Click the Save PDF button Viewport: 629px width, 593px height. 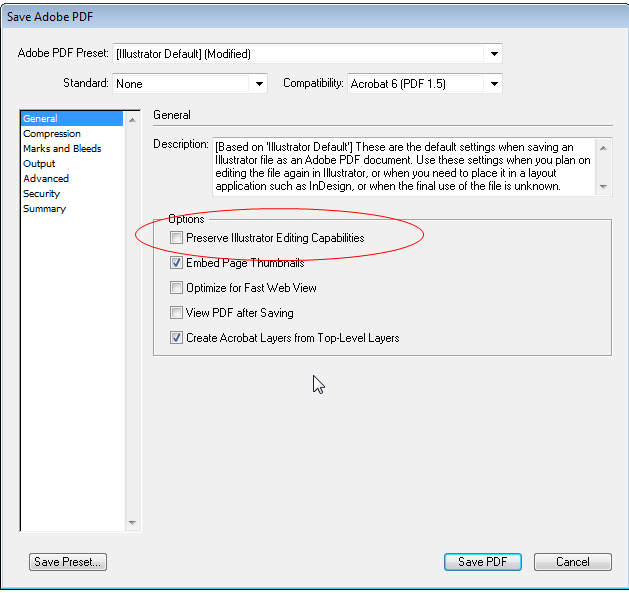pyautogui.click(x=483, y=562)
